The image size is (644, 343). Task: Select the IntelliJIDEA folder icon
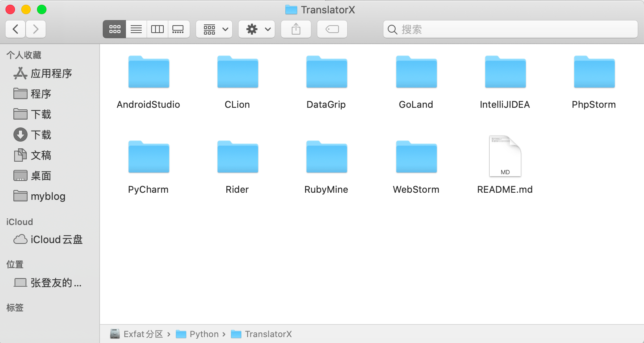click(505, 72)
